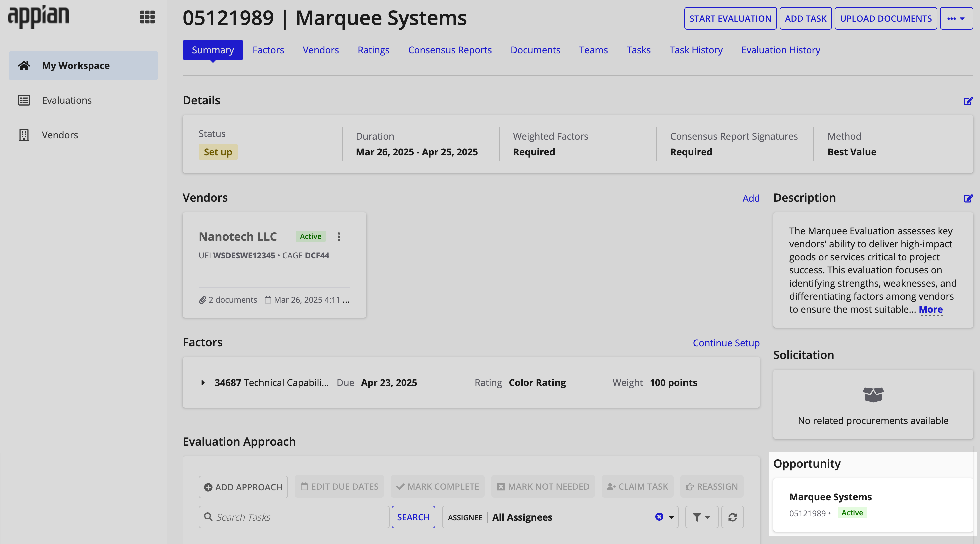Click into the Search Tasks field

294,517
